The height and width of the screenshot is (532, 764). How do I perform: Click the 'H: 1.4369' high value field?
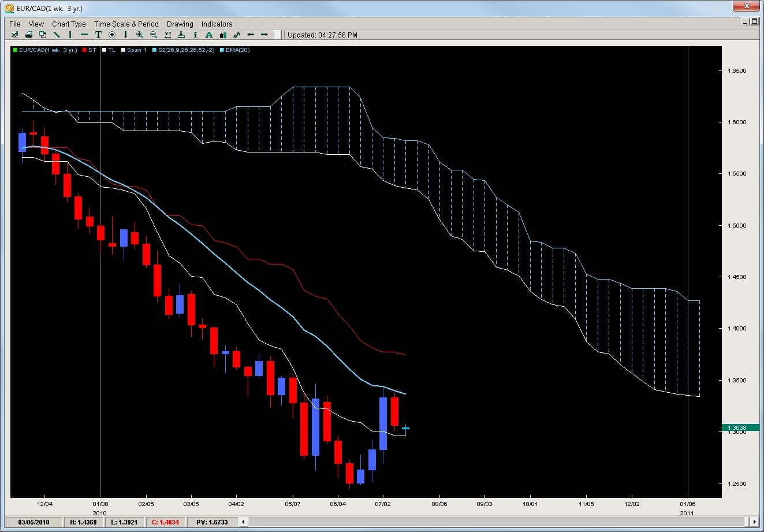(x=84, y=522)
